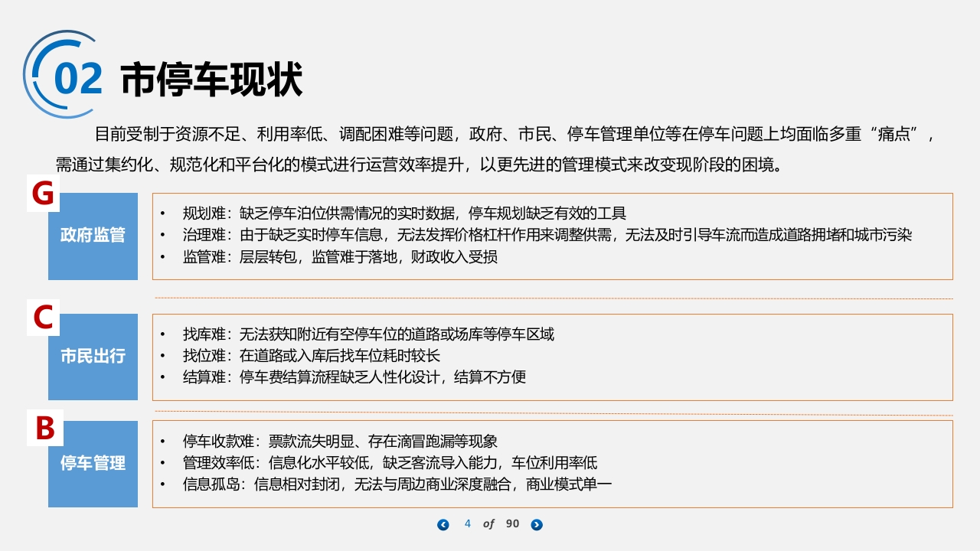Click the slide title 市停车现状
This screenshot has width=980, height=551.
pyautogui.click(x=211, y=80)
